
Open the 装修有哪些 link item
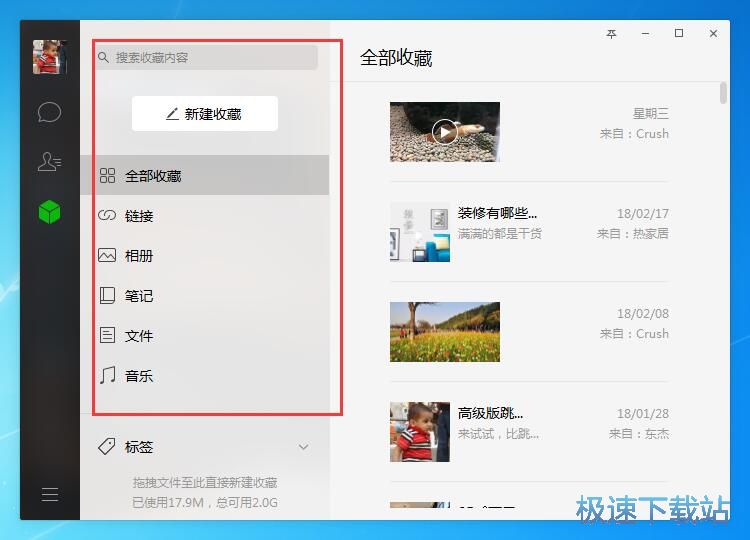(497, 213)
